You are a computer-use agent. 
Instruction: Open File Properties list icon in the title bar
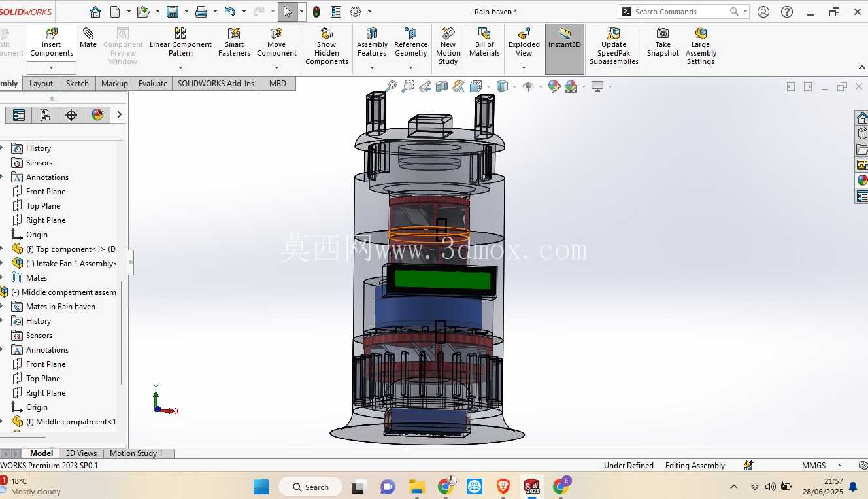pyautogui.click(x=336, y=12)
